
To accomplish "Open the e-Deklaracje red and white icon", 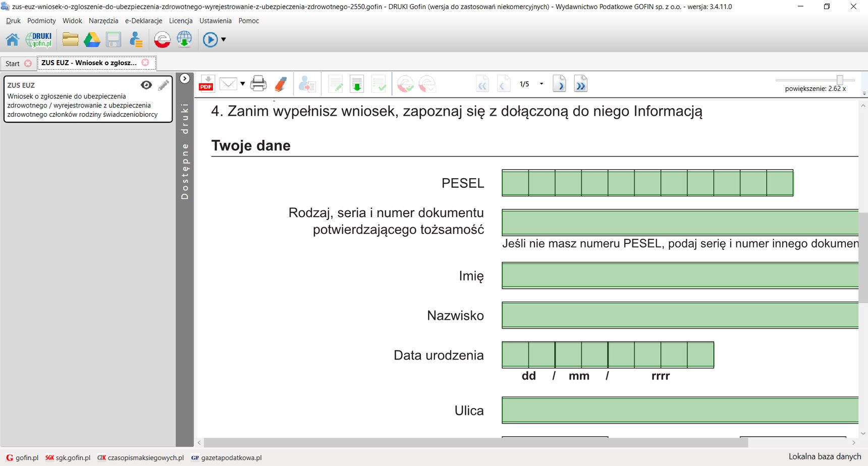I will click(162, 39).
